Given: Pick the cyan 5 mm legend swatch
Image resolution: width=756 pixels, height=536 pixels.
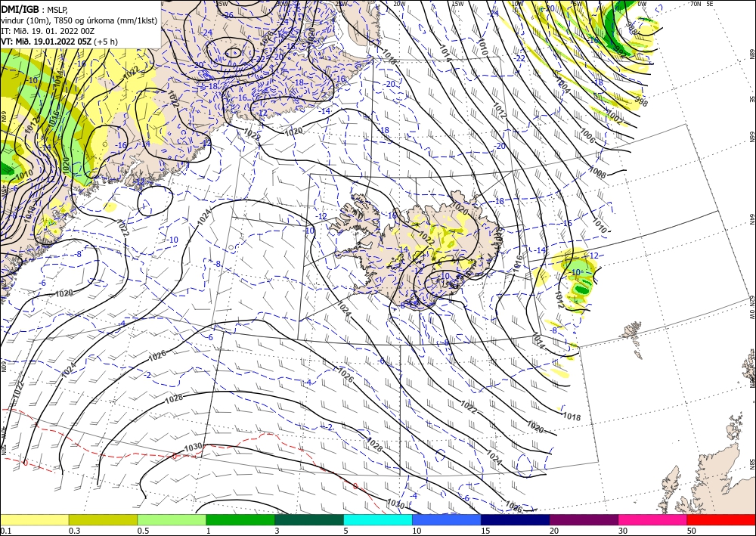Looking at the screenshot, I should click(378, 519).
